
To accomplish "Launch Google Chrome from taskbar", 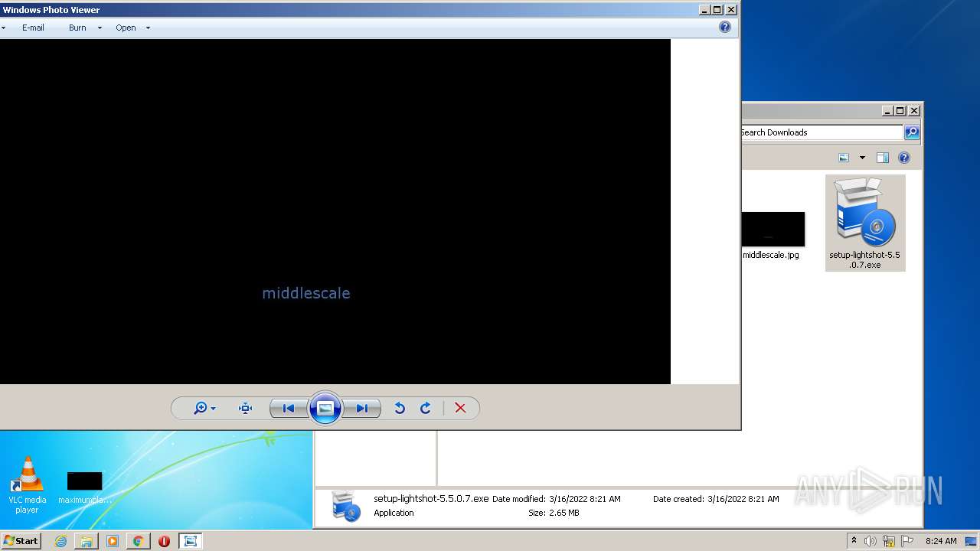I will 138,541.
